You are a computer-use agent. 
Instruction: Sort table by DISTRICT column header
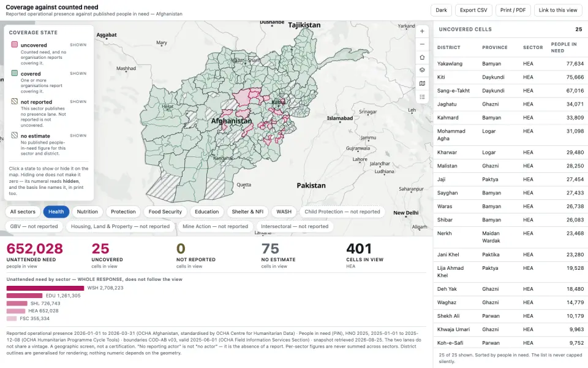pyautogui.click(x=448, y=48)
